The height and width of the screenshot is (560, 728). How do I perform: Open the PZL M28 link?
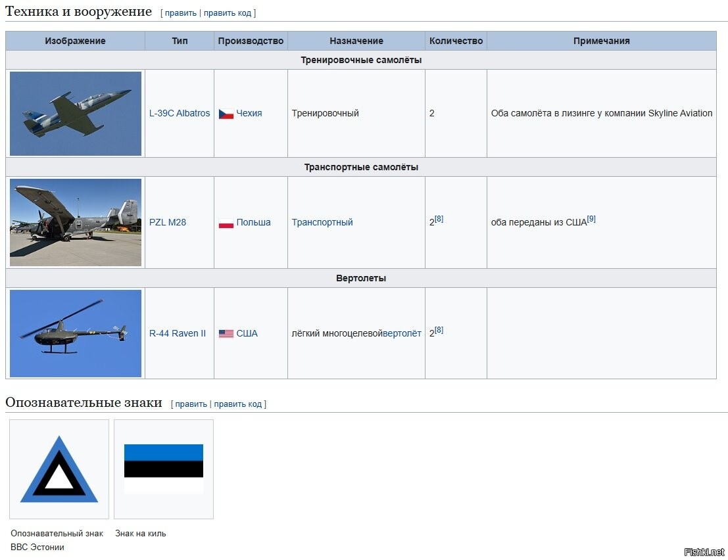168,222
